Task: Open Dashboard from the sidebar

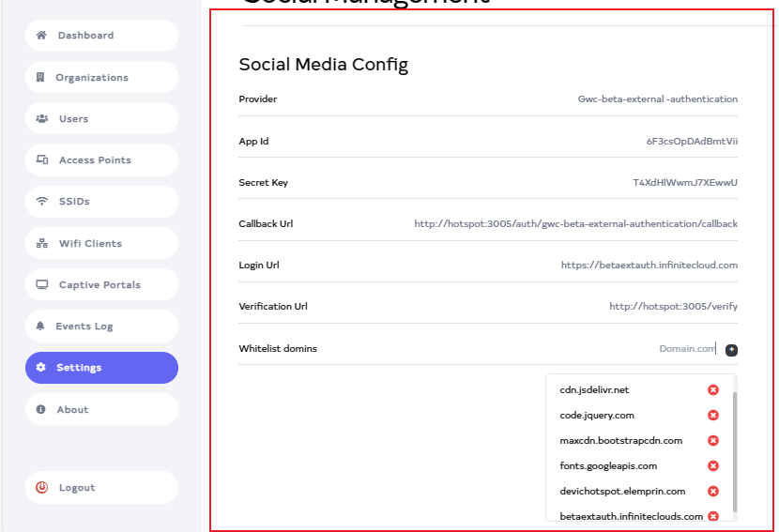Action: (x=101, y=36)
